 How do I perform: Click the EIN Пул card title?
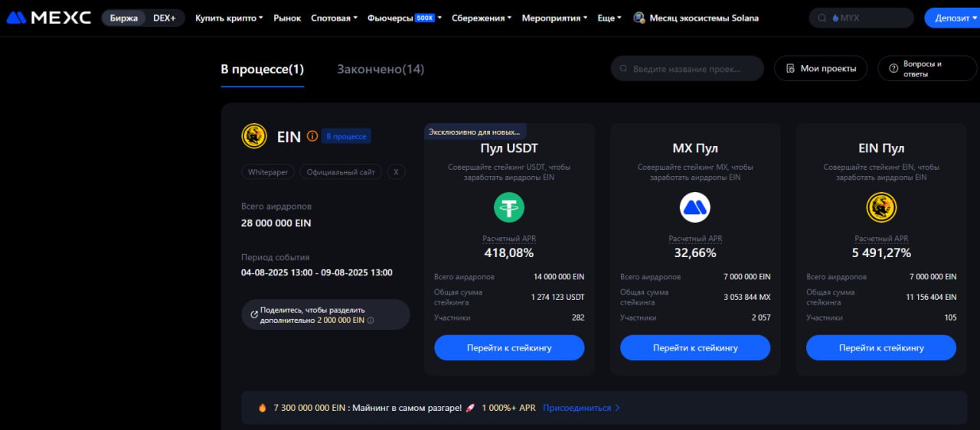(881, 148)
